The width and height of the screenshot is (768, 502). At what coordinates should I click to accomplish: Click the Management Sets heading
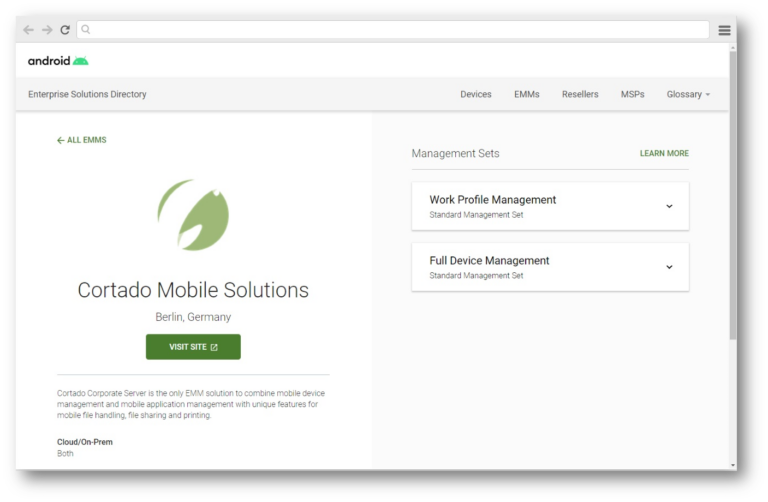(x=455, y=153)
